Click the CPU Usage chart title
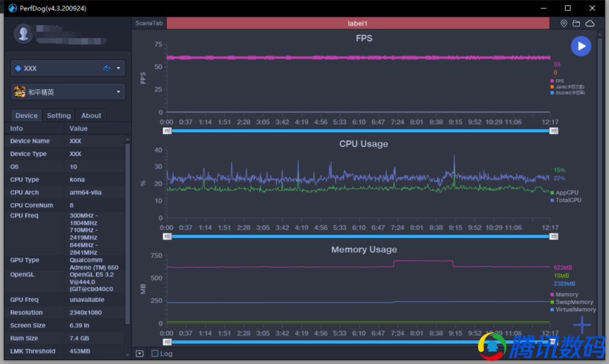 click(x=364, y=144)
